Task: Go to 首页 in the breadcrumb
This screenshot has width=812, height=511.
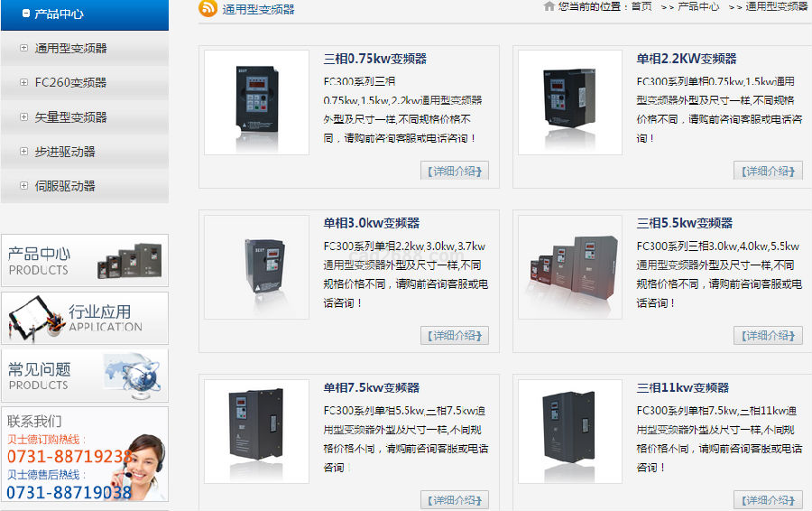Action: coord(641,6)
